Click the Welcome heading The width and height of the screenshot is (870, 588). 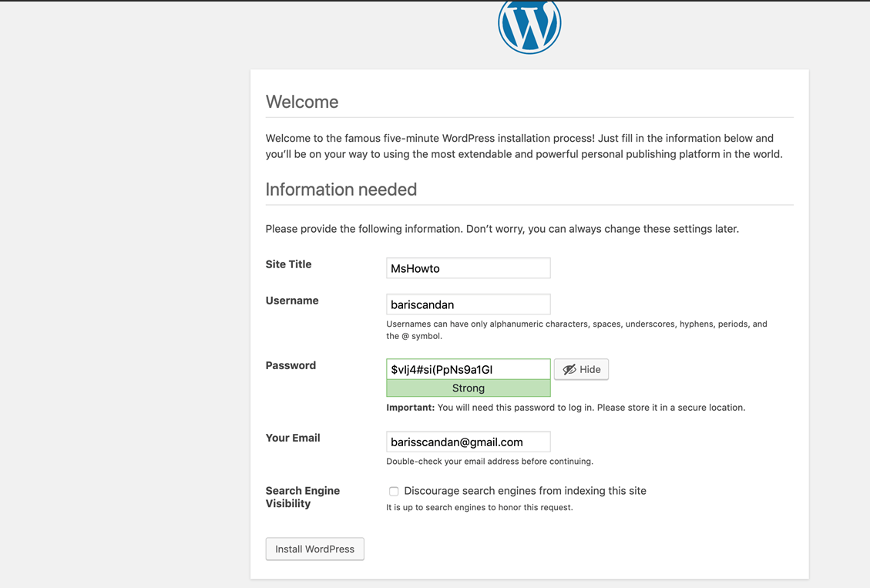[302, 102]
